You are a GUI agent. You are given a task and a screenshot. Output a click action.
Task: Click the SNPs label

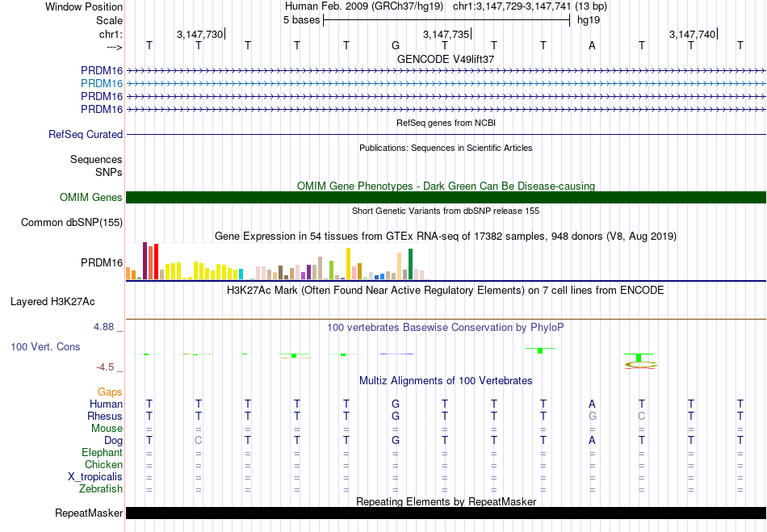pos(109,172)
